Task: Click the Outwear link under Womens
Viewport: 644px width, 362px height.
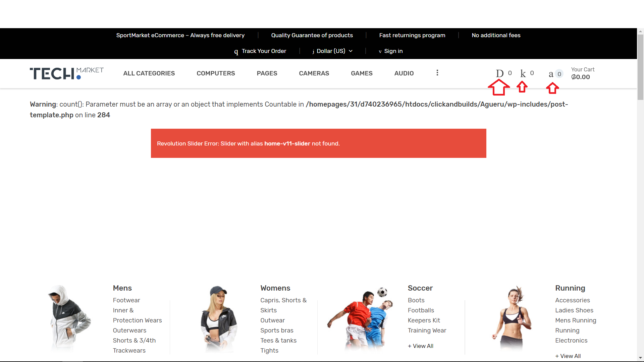Action: tap(272, 320)
